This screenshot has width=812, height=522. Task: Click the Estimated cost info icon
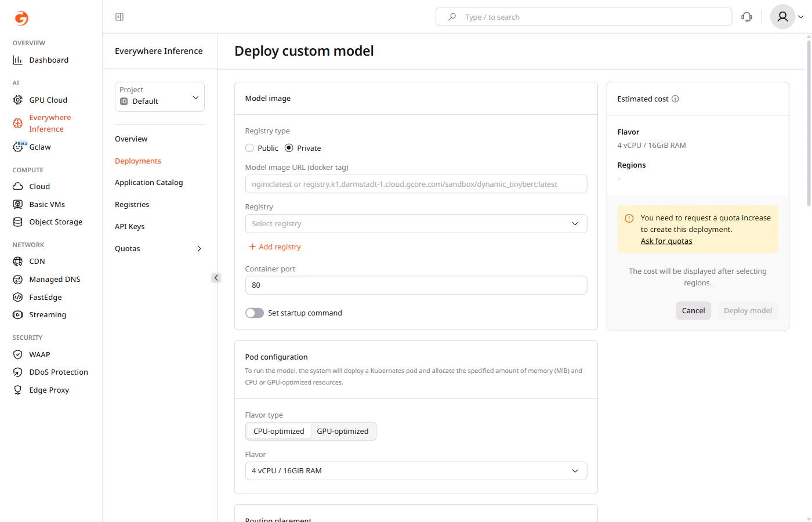(x=675, y=99)
